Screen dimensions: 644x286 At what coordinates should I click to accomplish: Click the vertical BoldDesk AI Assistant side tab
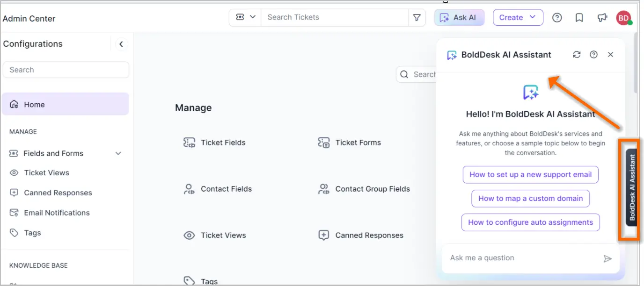click(x=632, y=187)
